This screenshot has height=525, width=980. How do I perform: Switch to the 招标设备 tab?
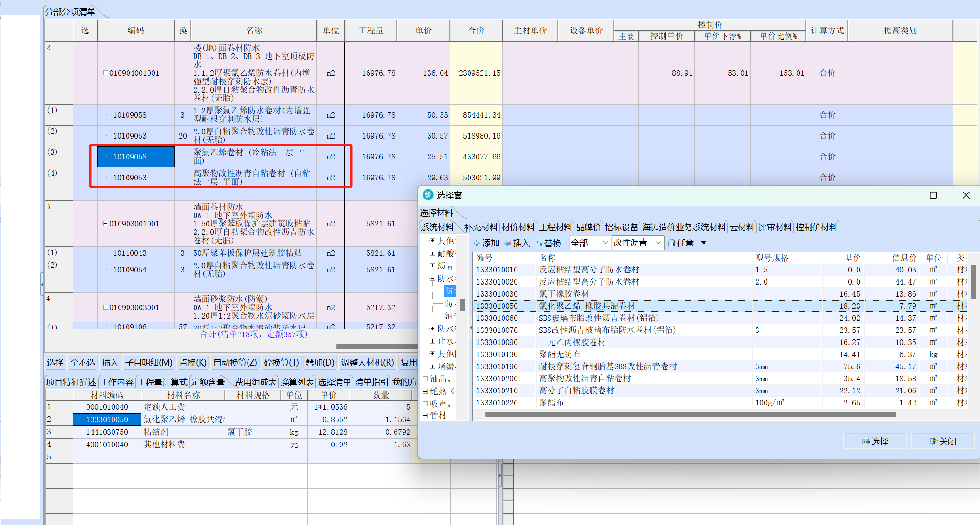[x=622, y=227]
